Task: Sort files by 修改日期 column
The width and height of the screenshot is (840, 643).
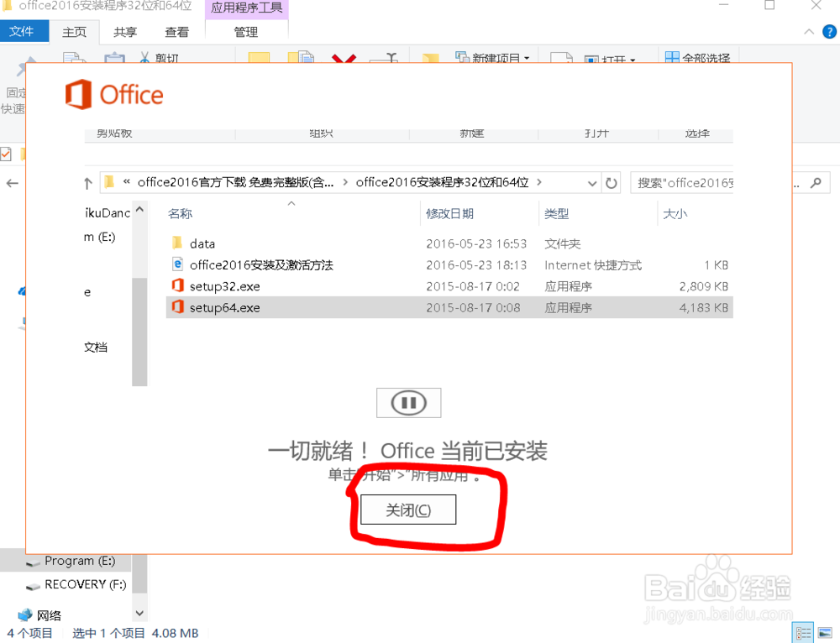Action: [450, 214]
